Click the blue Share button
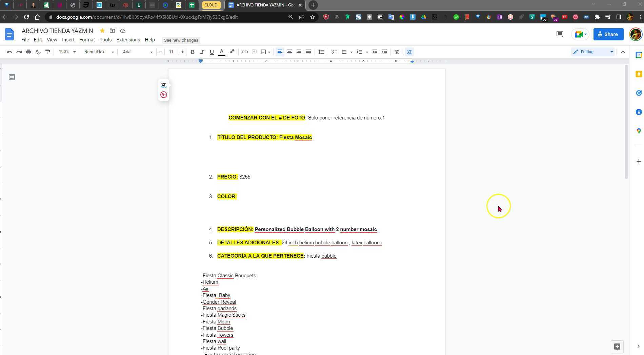This screenshot has height=355, width=644. [608, 34]
